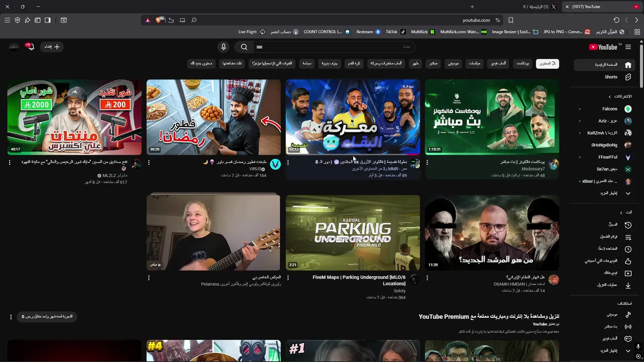Viewport: 644px width, 362px height.
Task: Toggle the browser sidebar panel icon
Action: coord(47,20)
